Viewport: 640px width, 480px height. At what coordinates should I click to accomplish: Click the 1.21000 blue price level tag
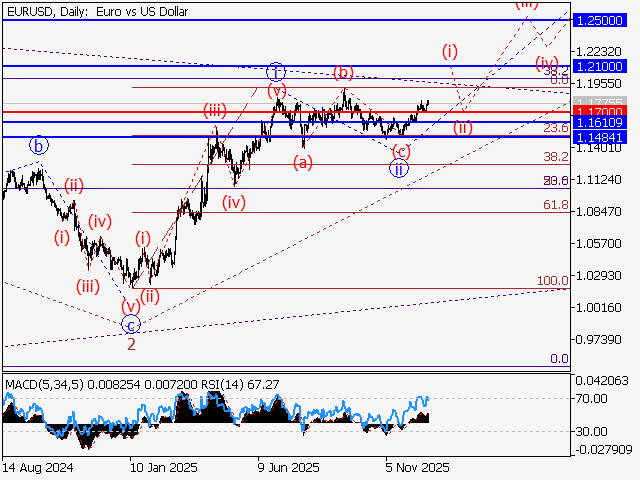(604, 65)
